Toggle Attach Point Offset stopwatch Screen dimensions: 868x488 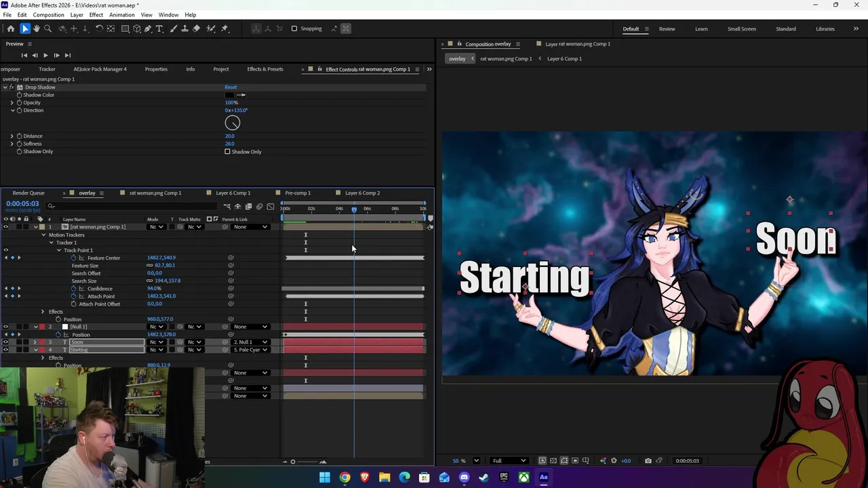74,304
